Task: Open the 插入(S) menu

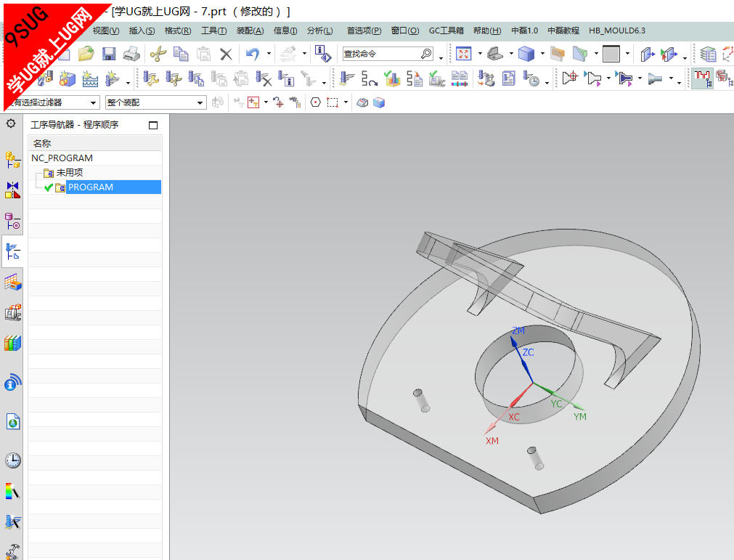Action: pyautogui.click(x=142, y=31)
